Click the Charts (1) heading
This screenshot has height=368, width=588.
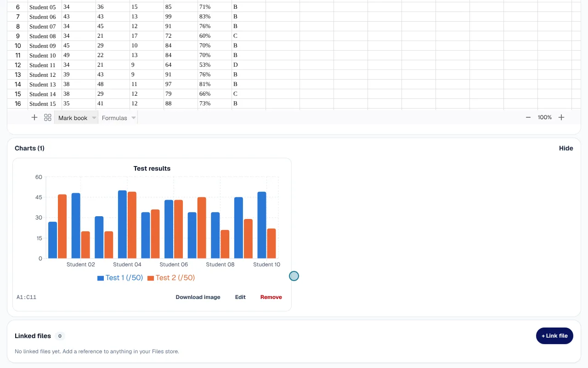tap(29, 148)
